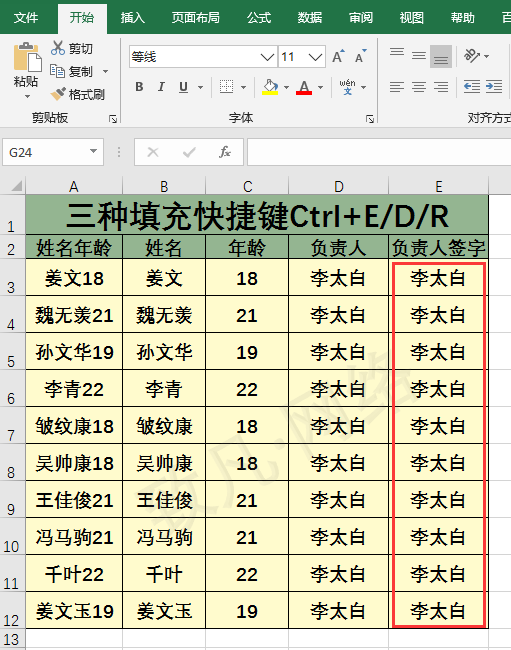Open the clipboard group dialog launcher

113,119
